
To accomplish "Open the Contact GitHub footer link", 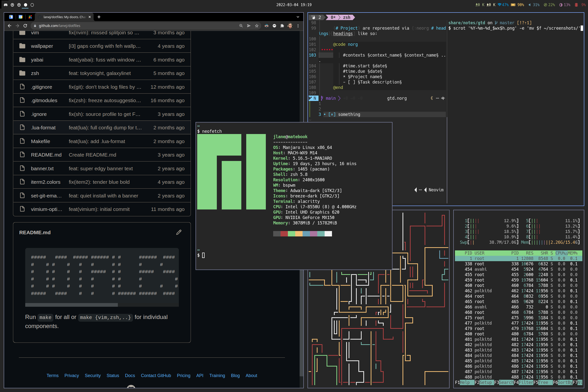I will [x=156, y=376].
